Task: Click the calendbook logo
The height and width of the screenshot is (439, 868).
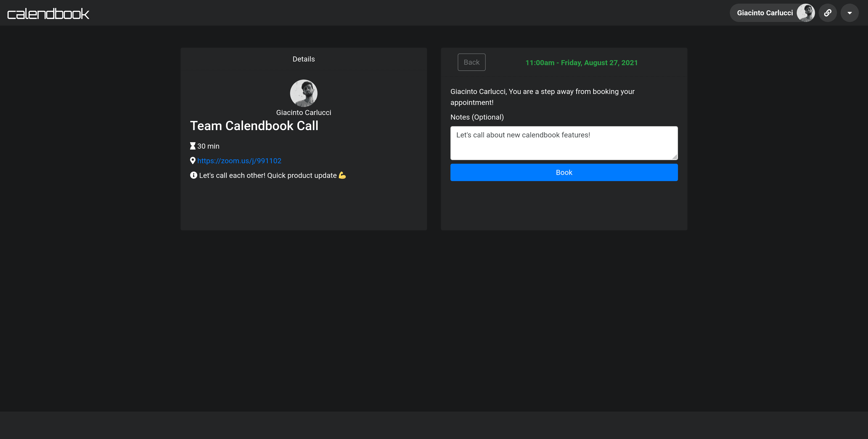Action: pyautogui.click(x=48, y=13)
